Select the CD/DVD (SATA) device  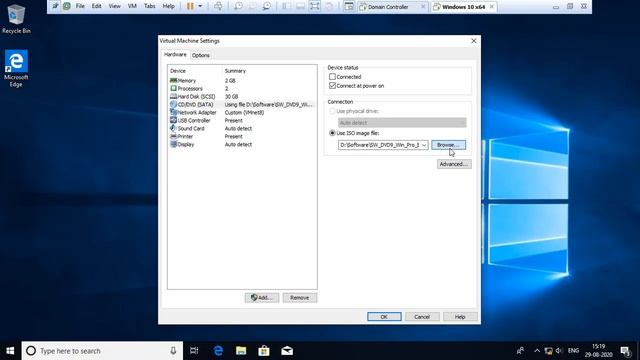(242, 104)
